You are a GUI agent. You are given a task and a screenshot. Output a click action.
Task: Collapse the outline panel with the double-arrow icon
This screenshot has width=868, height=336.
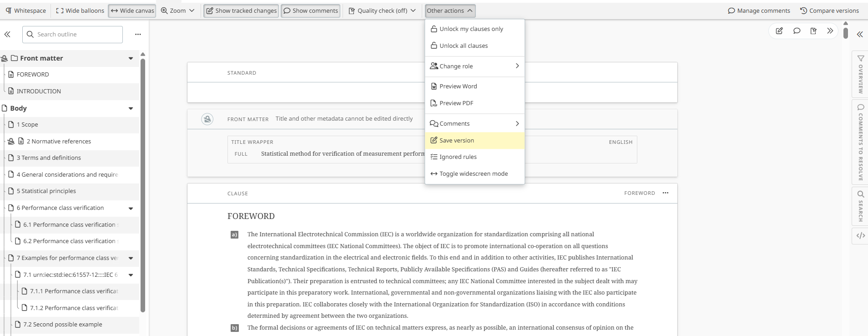[x=7, y=35]
